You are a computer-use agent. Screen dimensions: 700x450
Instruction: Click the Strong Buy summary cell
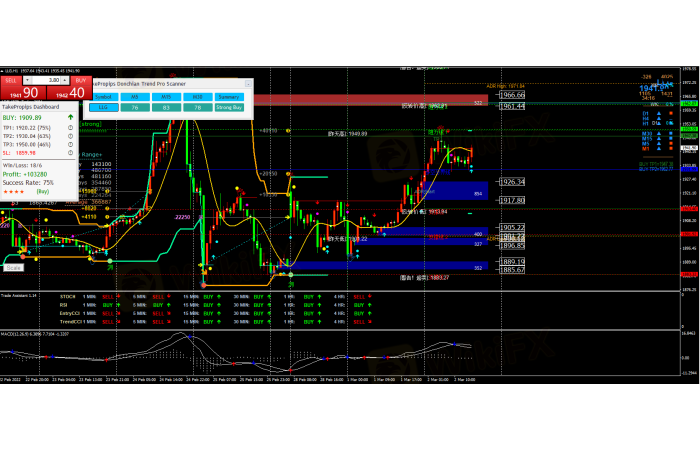pos(230,106)
